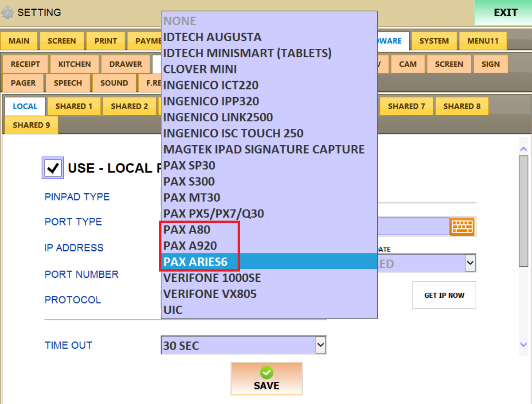Switch to SHARED 8 tab
532x404 pixels.
[x=462, y=106]
